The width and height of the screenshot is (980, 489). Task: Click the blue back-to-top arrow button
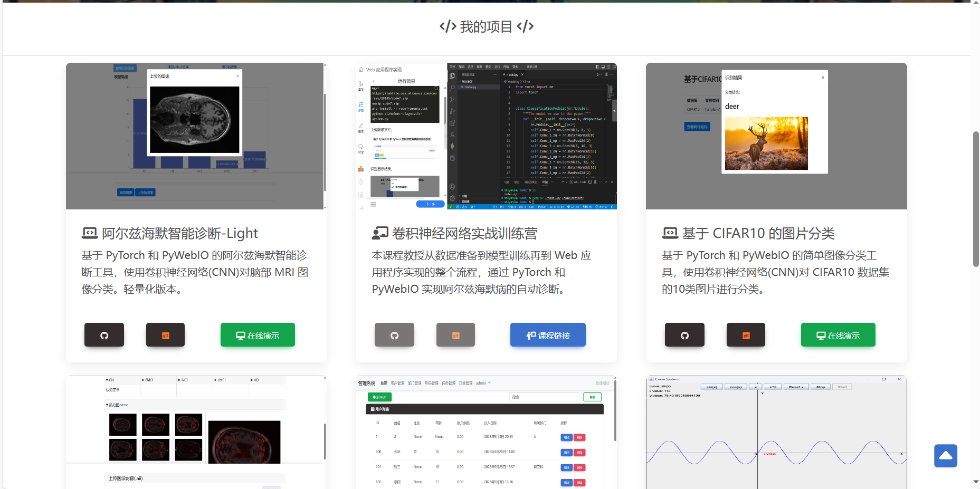(x=945, y=456)
